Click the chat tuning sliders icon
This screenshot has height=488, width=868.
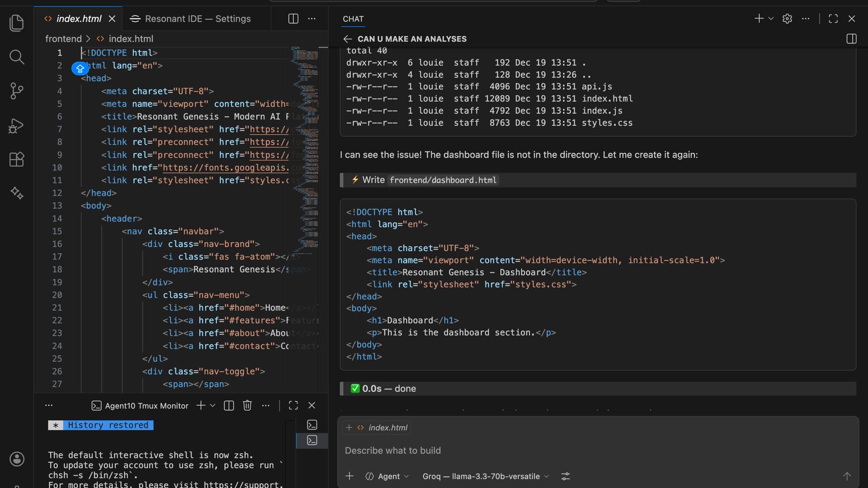(x=566, y=476)
